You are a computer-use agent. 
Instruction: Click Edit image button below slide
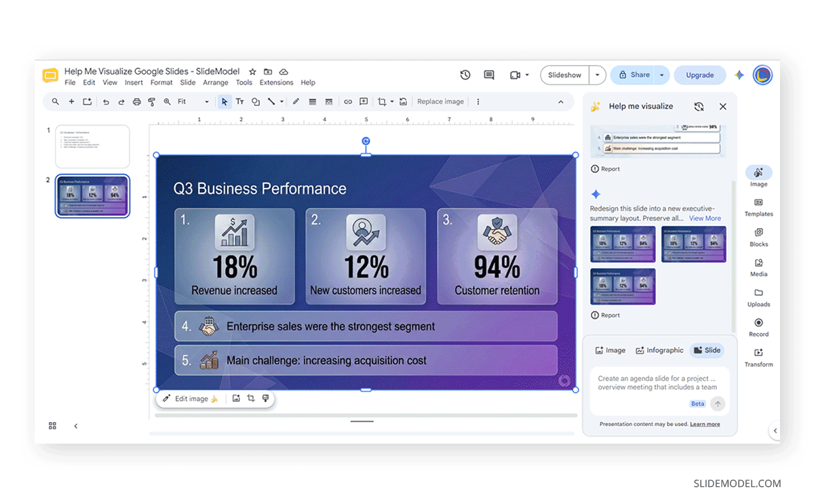[x=191, y=399]
